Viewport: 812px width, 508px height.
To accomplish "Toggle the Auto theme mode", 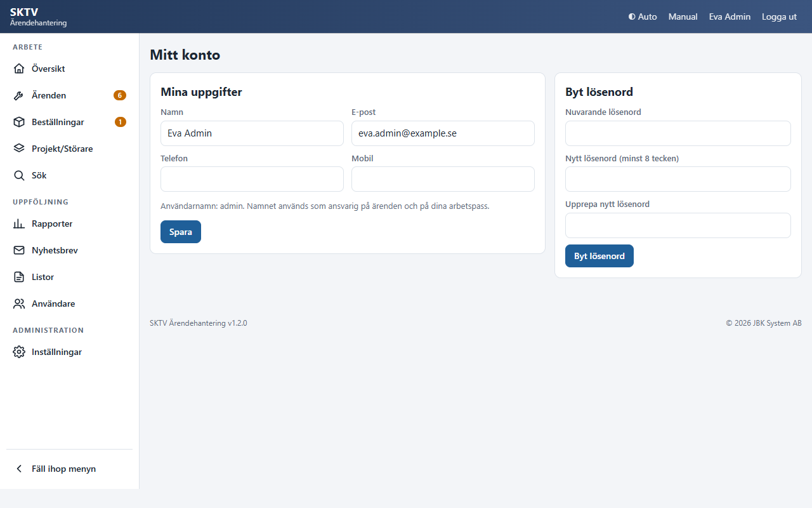I will (x=643, y=17).
